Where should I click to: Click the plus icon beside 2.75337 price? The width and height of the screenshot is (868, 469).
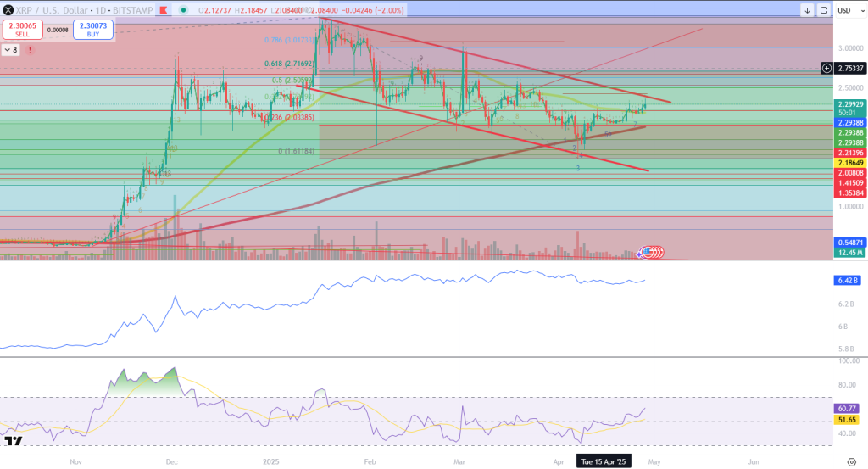coord(826,68)
